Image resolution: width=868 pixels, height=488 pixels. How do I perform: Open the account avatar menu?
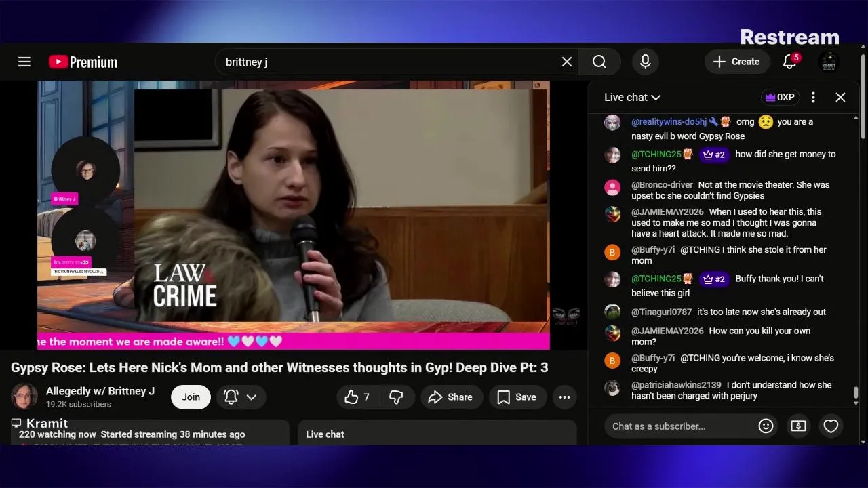pyautogui.click(x=829, y=62)
